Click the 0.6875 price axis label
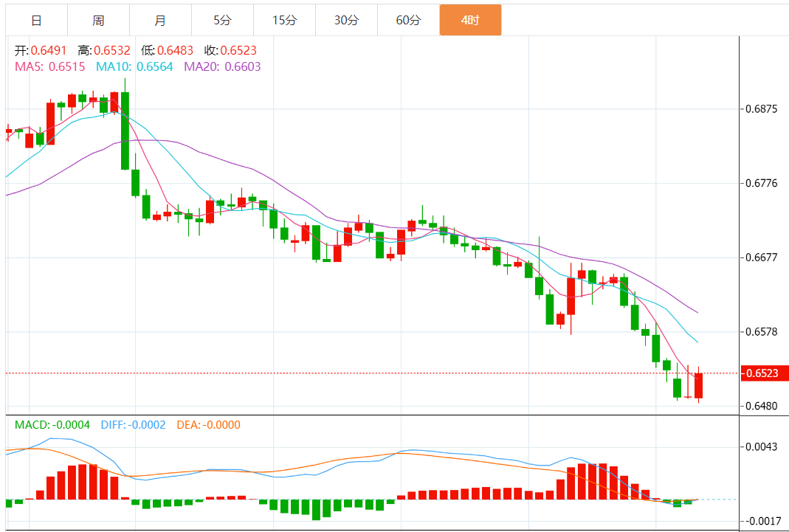The image size is (789, 532). (x=760, y=109)
